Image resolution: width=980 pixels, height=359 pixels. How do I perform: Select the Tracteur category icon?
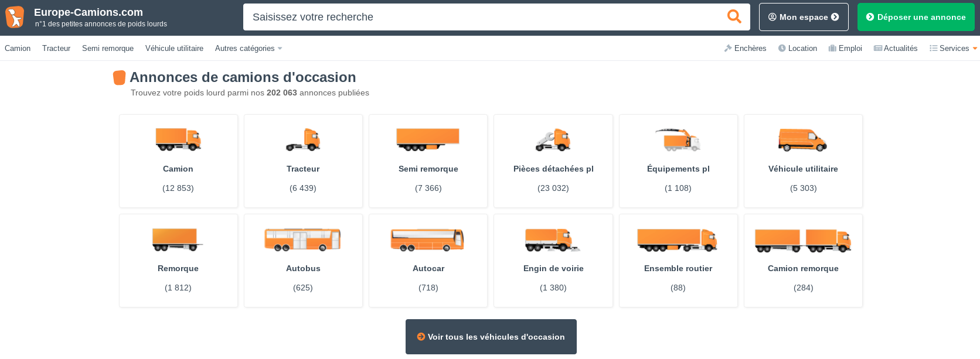303,140
